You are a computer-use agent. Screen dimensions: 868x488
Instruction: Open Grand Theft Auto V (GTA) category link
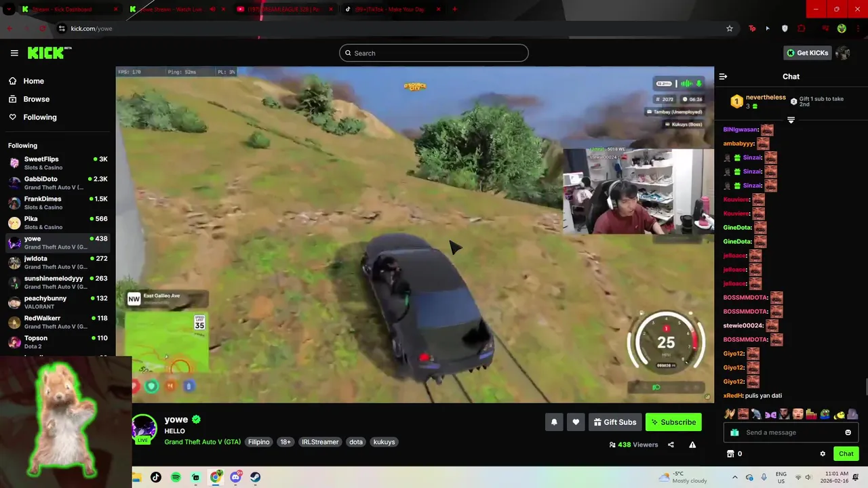[202, 442]
